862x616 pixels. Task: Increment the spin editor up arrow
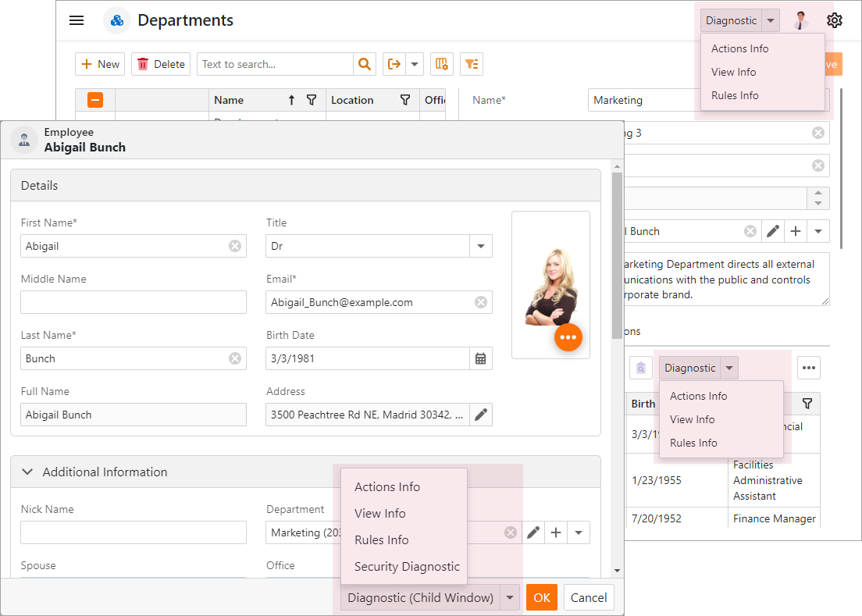(818, 193)
